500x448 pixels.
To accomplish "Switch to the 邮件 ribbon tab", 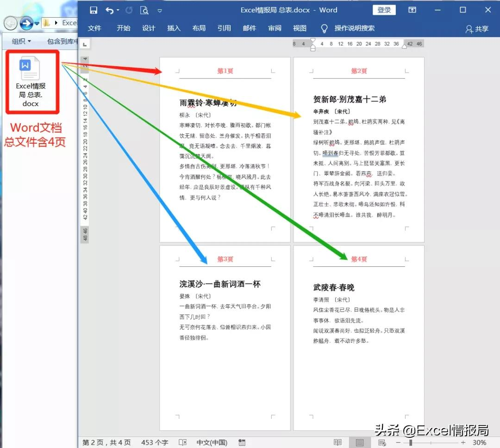I will click(250, 28).
